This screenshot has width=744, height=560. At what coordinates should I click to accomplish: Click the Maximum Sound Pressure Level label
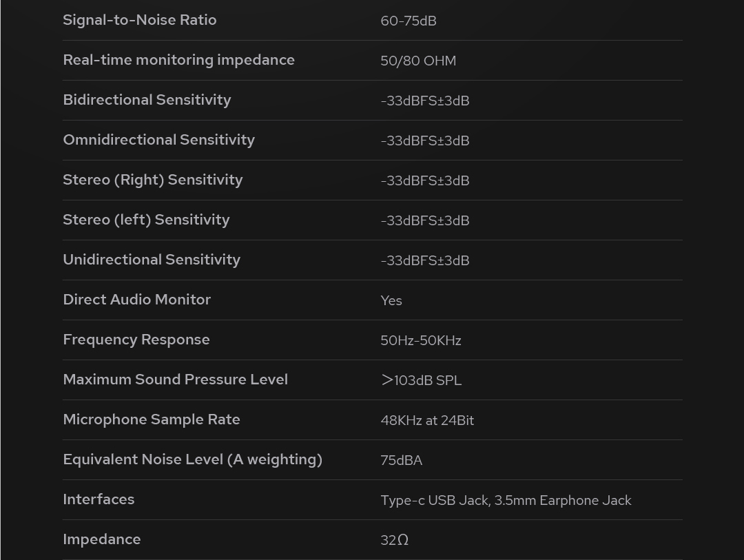175,380
